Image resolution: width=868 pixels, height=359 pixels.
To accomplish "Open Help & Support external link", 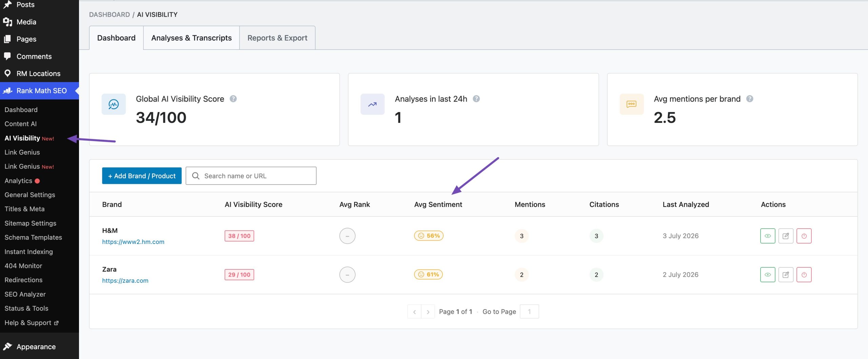I will pyautogui.click(x=32, y=323).
